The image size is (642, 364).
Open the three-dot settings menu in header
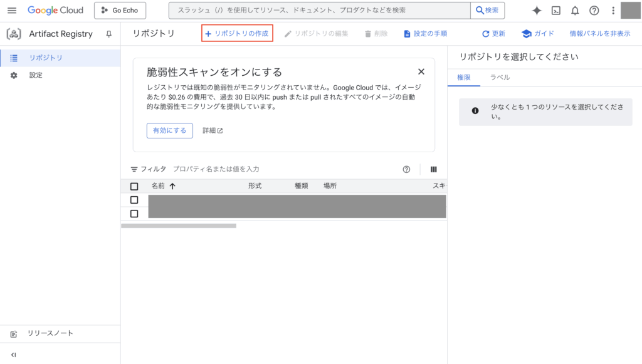coord(613,11)
